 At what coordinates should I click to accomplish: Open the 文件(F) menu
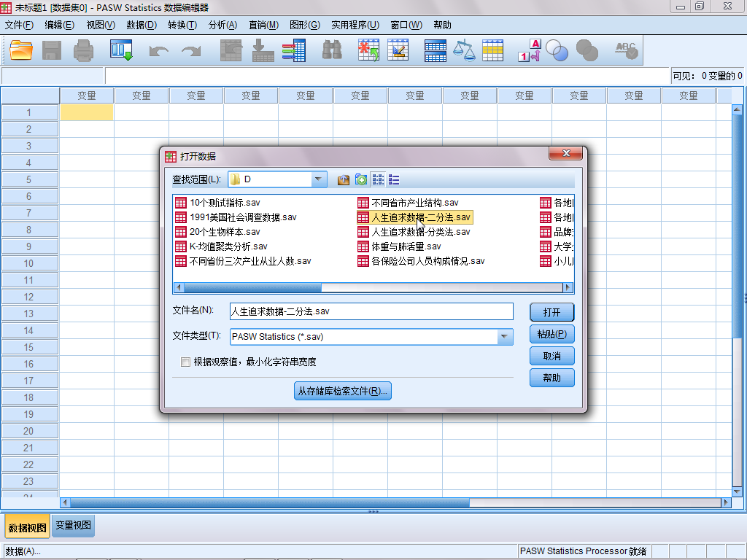pyautogui.click(x=19, y=26)
